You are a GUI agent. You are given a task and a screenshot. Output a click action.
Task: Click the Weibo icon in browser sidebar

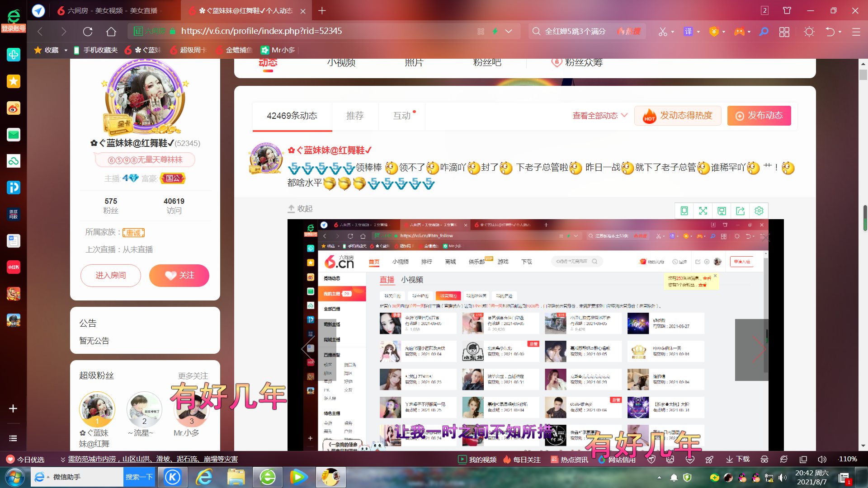tap(14, 108)
